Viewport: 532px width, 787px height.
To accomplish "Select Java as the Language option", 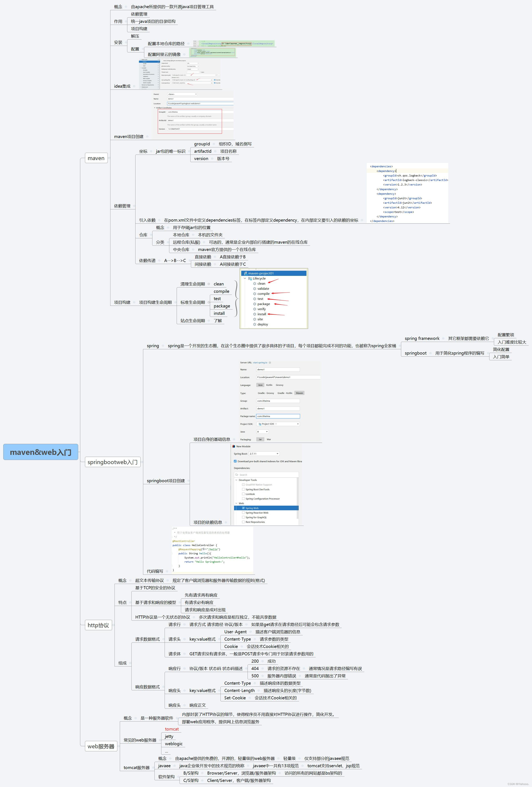I will tap(260, 385).
